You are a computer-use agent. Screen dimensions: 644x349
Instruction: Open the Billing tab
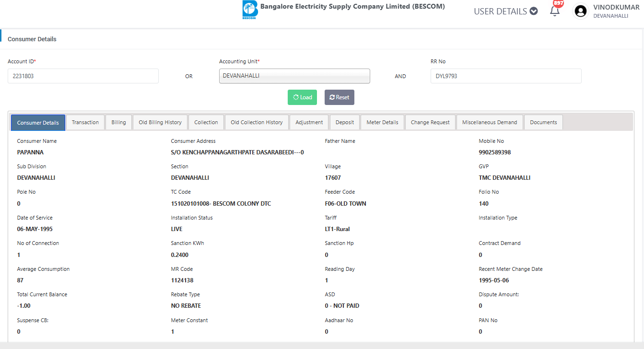click(118, 122)
